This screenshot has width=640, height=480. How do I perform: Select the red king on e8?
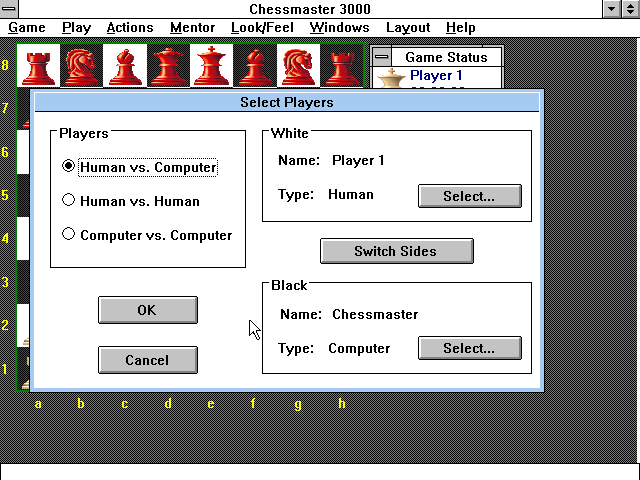[211, 66]
